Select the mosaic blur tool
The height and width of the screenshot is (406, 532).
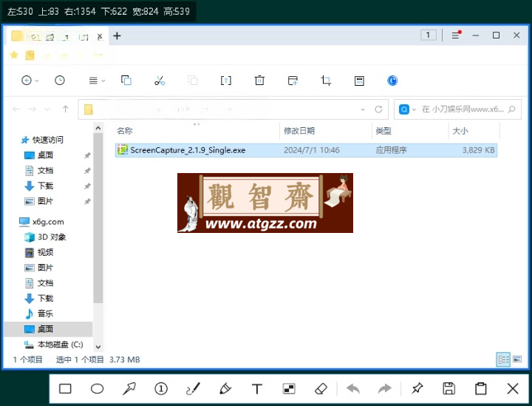pyautogui.click(x=289, y=389)
